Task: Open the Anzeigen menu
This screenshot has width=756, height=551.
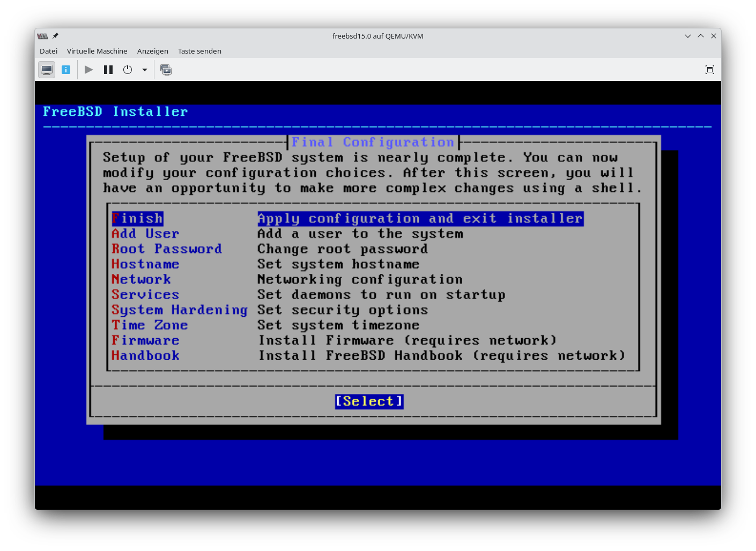Action: 152,51
